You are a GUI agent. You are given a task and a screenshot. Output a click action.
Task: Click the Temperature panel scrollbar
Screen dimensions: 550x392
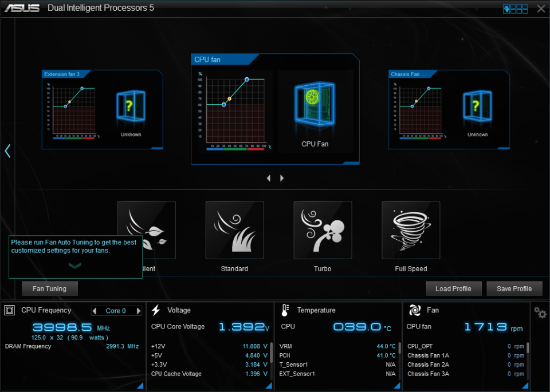coord(399,360)
